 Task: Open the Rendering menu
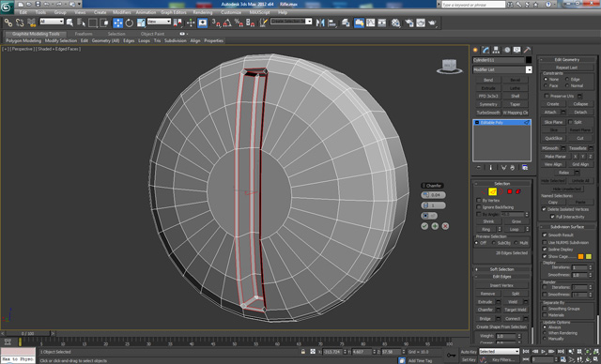(203, 12)
